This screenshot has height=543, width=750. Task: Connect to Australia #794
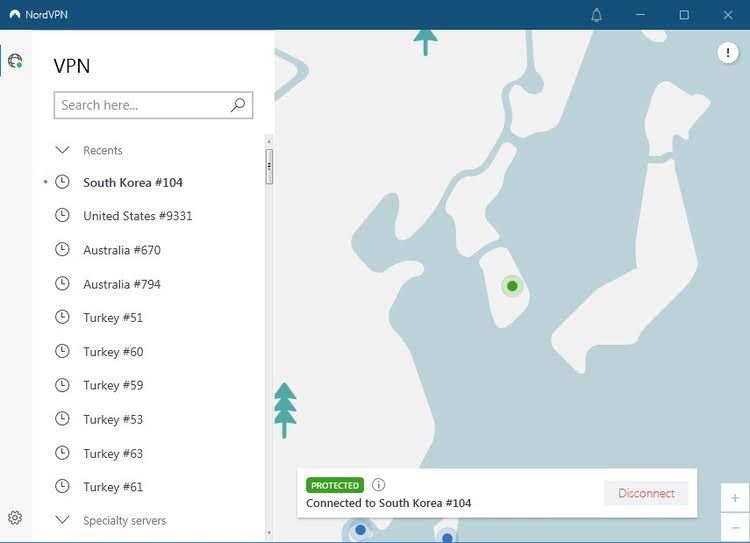click(122, 284)
